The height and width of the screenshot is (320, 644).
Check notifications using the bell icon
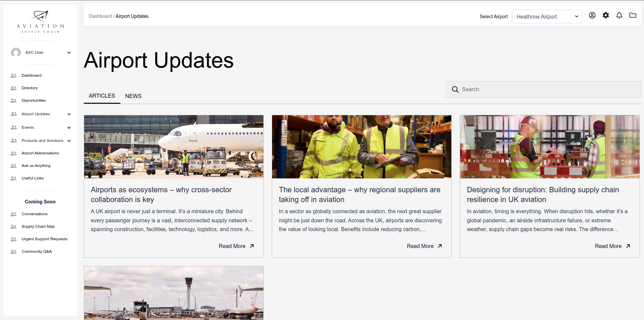click(619, 15)
